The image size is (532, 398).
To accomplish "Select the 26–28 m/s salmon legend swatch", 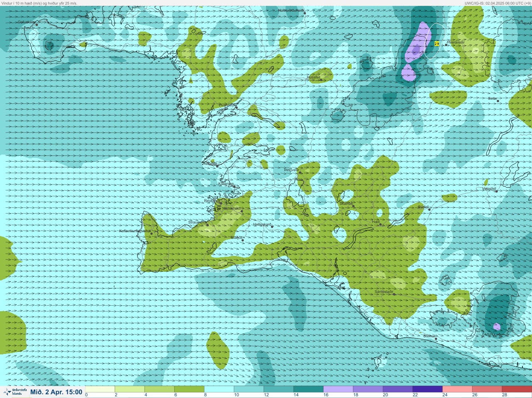I will (487, 389).
